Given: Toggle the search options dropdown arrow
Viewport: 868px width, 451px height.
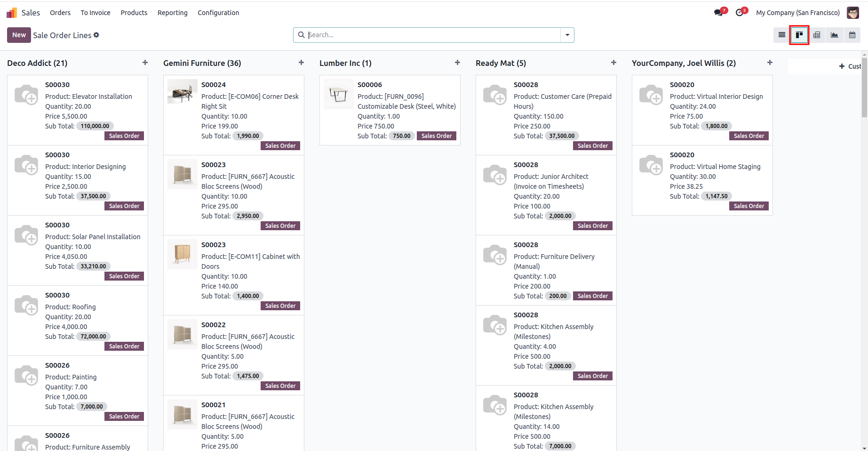Looking at the screenshot, I should [567, 35].
